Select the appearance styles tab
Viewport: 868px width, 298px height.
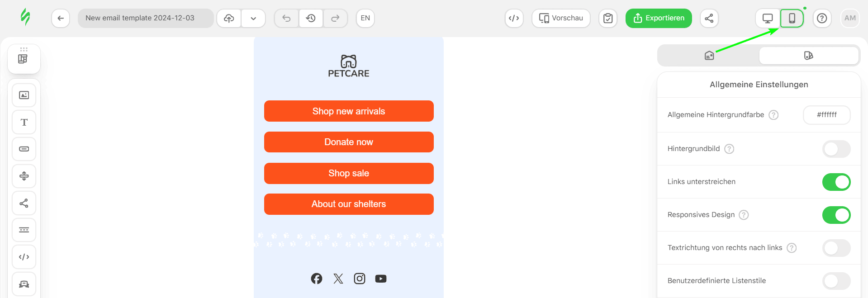click(808, 56)
